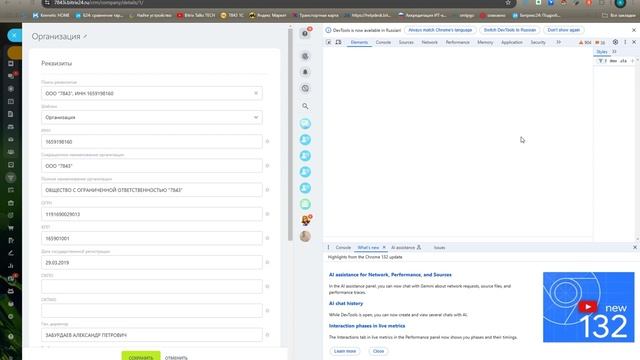Click the registration date field 29.03.2019
The image size is (640, 360).
(x=152, y=262)
